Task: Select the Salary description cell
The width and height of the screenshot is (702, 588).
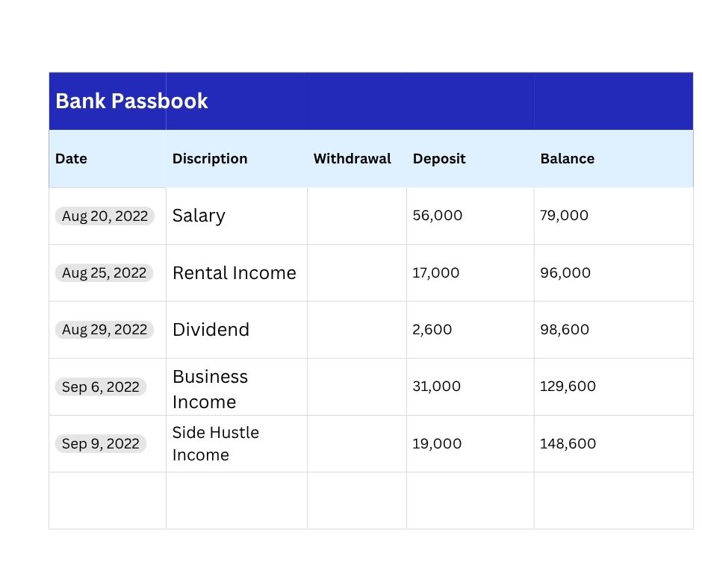Action: pos(237,216)
